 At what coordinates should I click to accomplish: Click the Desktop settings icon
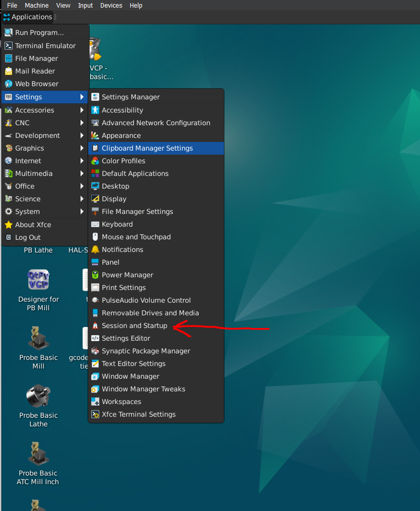coord(95,187)
